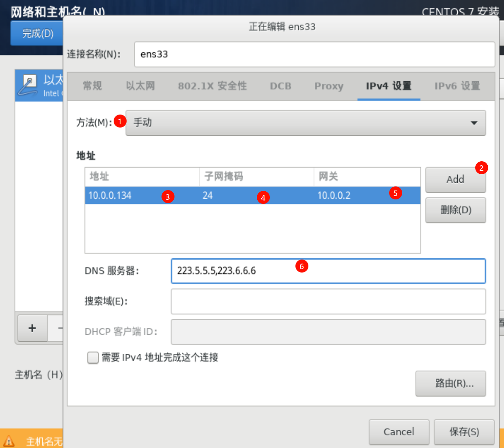
Task: Open the 路由(R)... routes dialog
Action: pyautogui.click(x=450, y=383)
